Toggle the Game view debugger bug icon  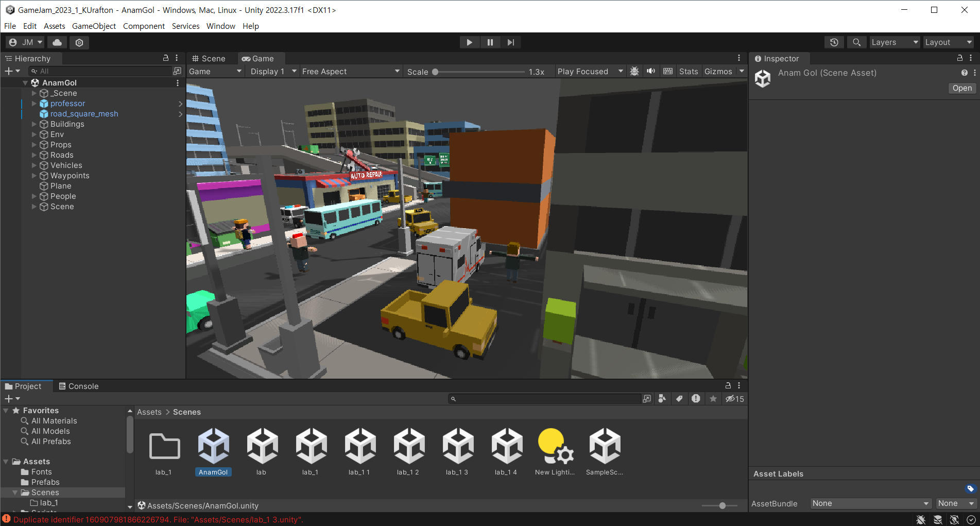point(634,71)
